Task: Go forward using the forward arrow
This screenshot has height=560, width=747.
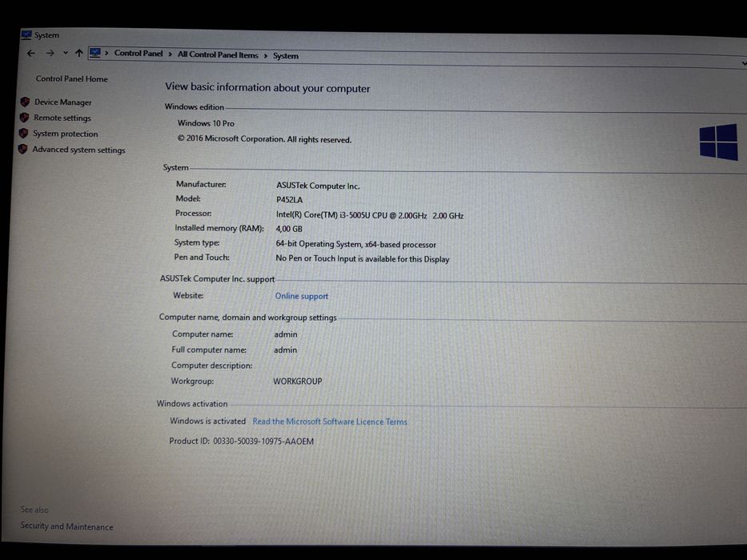Action: [50, 53]
